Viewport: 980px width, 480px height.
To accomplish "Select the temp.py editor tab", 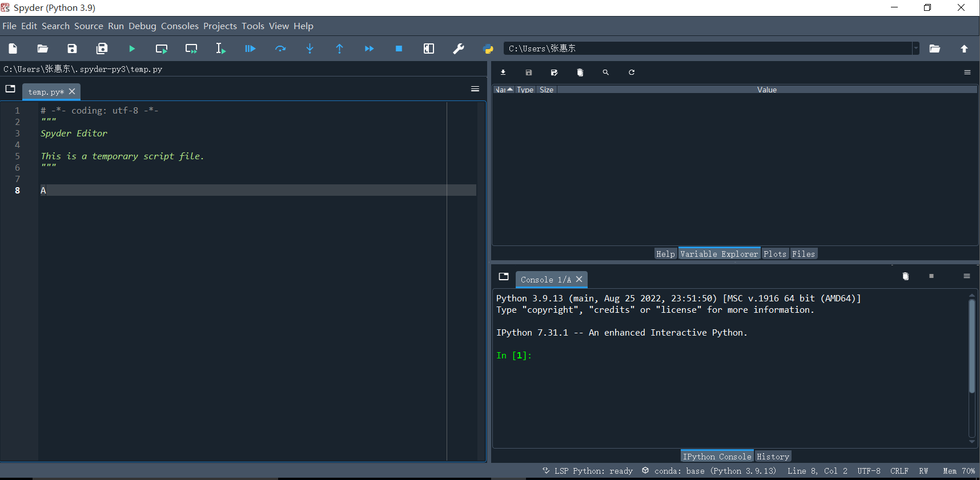I will [x=46, y=92].
